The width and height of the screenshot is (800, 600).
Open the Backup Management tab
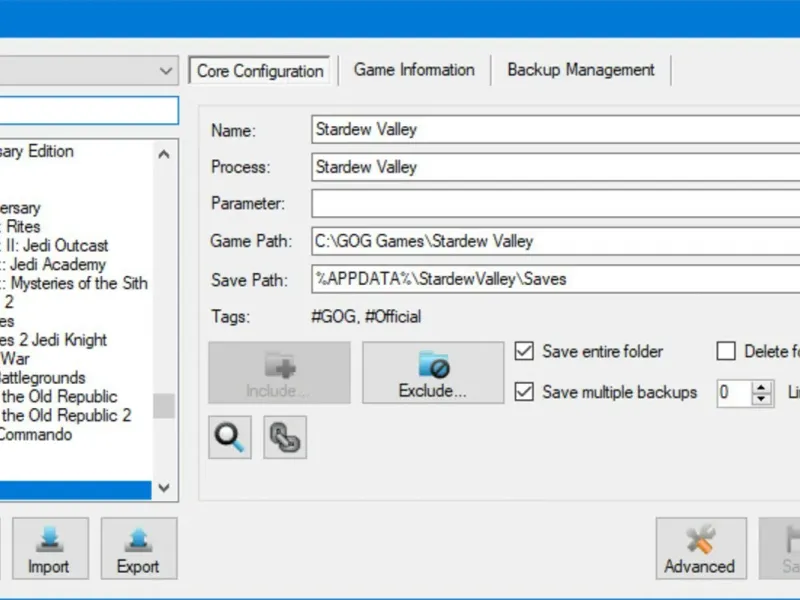581,70
